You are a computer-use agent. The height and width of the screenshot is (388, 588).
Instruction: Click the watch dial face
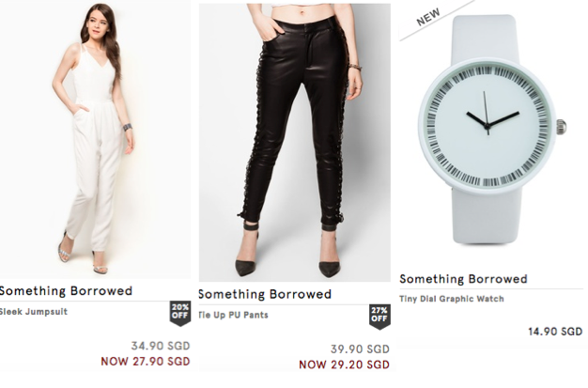(487, 126)
